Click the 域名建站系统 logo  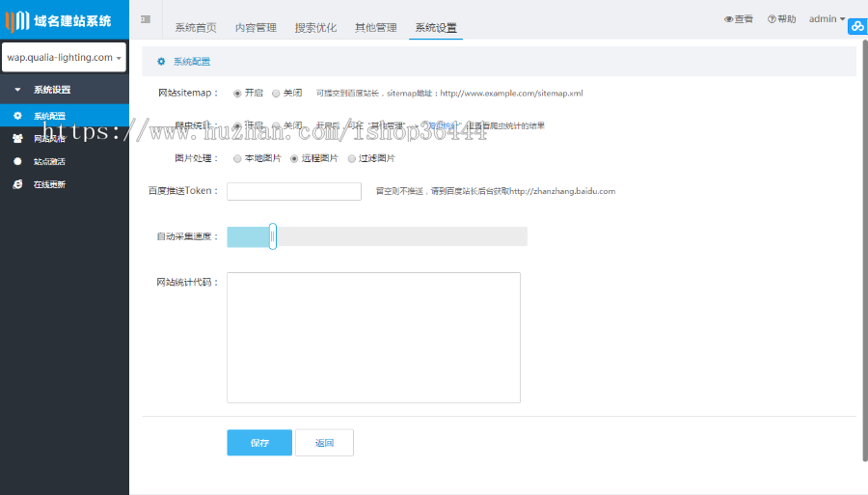pos(59,21)
